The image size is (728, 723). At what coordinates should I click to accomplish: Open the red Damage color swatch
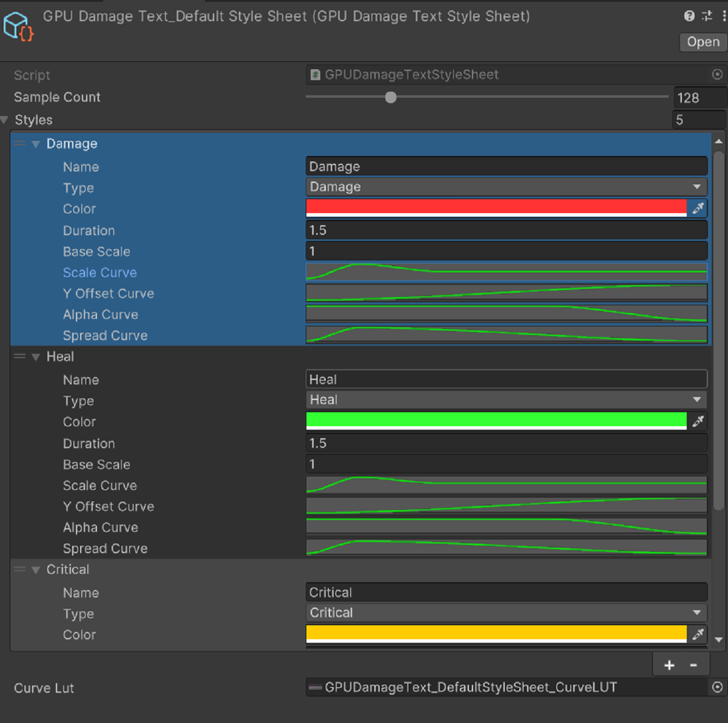coord(496,208)
